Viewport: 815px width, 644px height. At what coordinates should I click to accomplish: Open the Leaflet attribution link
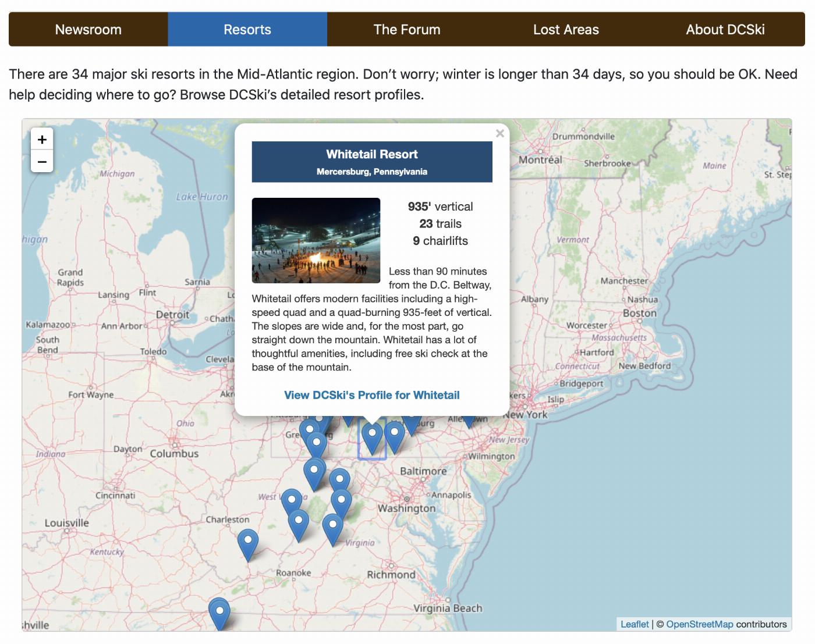pyautogui.click(x=635, y=624)
